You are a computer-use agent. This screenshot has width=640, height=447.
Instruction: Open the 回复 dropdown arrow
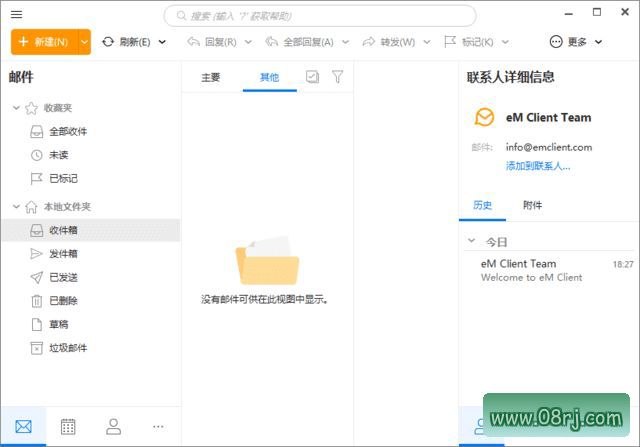click(x=248, y=42)
